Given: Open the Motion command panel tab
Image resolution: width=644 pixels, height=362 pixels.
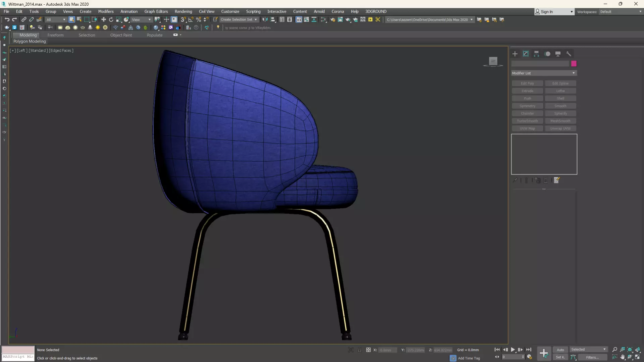Looking at the screenshot, I should tap(547, 54).
